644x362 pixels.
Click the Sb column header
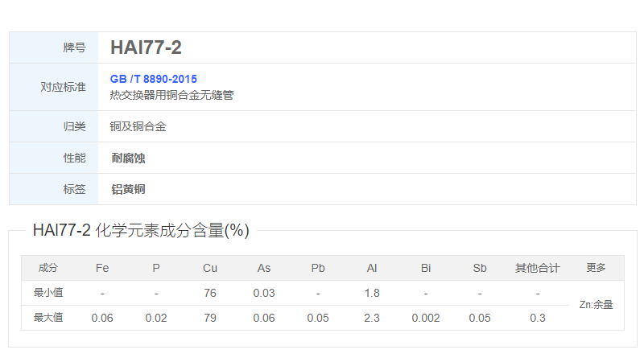click(x=480, y=268)
